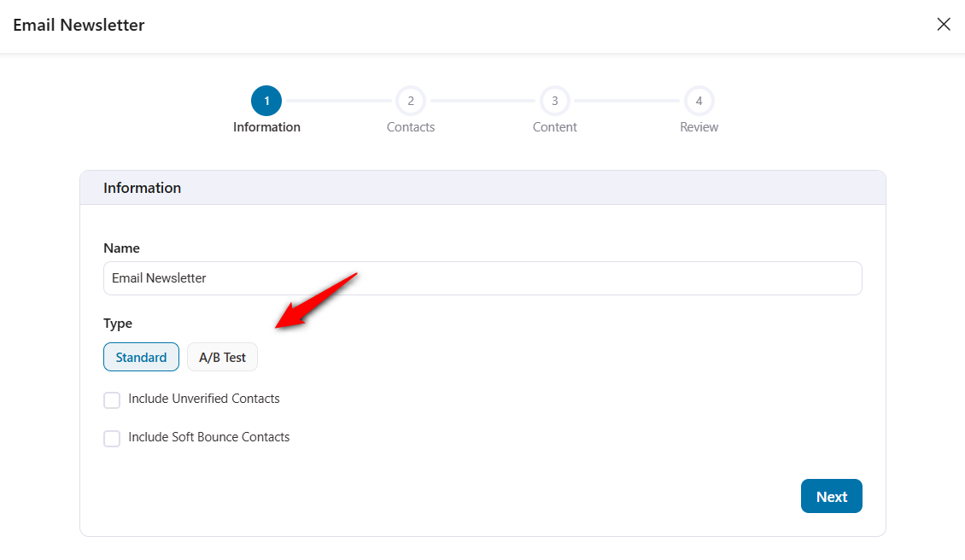Select the Standard newsletter type
Screen dimensions: 965x560
coord(141,357)
